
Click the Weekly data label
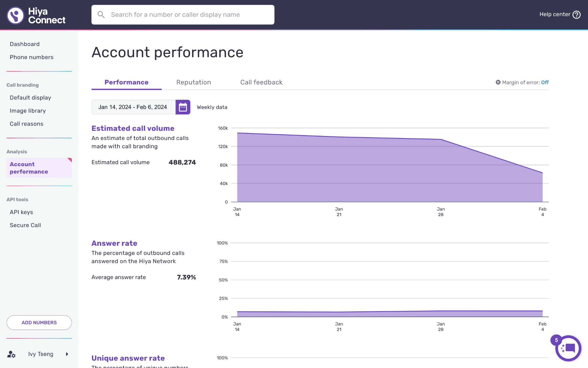[x=212, y=107]
